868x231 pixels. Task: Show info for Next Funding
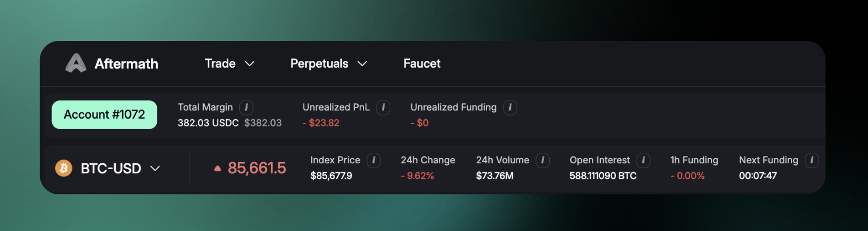point(812,160)
